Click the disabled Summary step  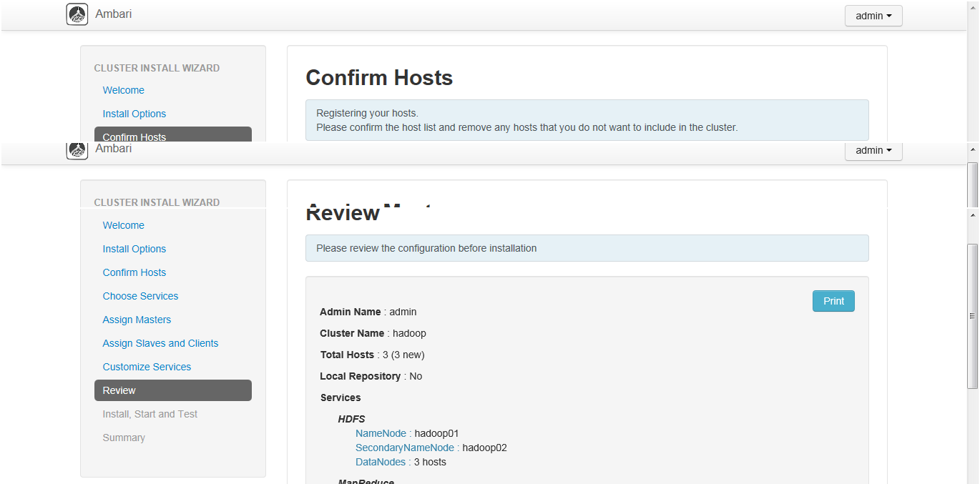tap(124, 438)
